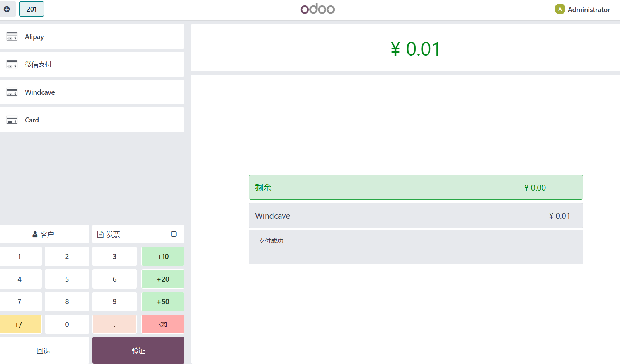Click the 客户 customer person icon
This screenshot has width=620, height=364.
coord(35,235)
